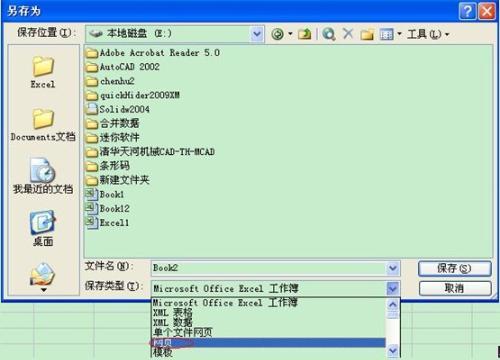This screenshot has height=360, width=500.
Task: Click the Search the Web icon
Action: [329, 34]
